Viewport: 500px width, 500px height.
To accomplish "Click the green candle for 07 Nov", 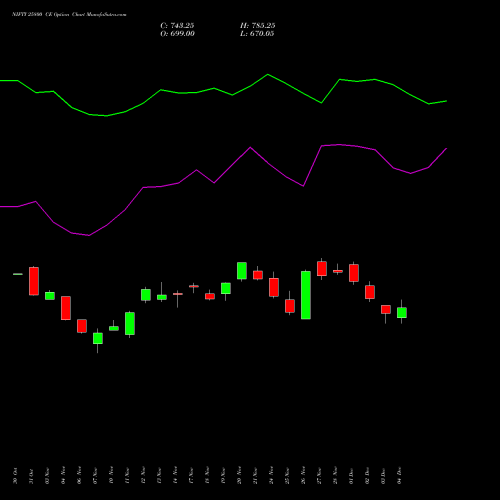I will coord(98,338).
